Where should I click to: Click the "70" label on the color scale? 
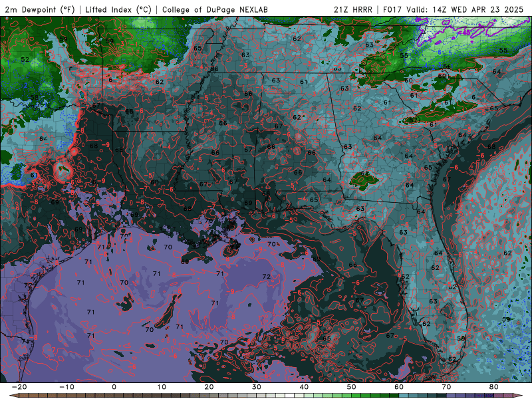(x=446, y=387)
